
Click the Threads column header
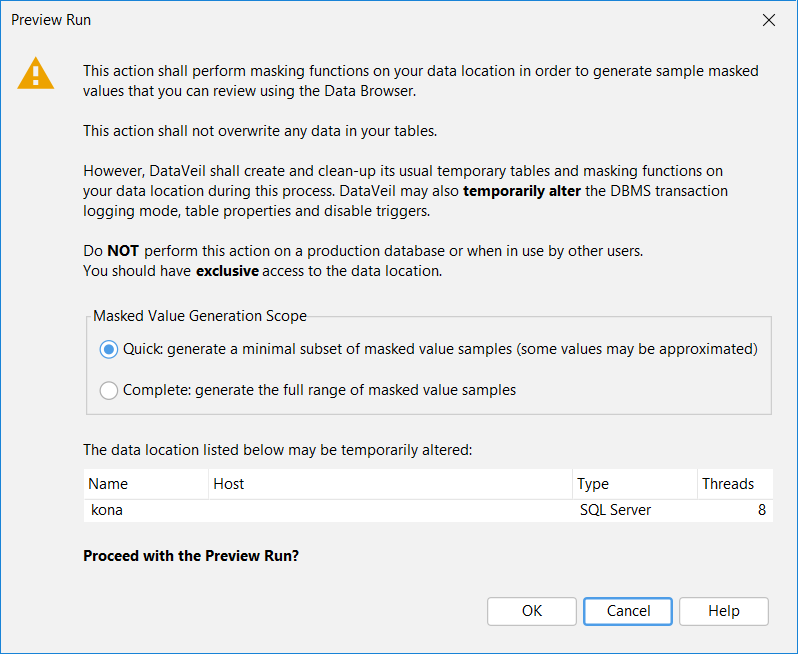(x=735, y=484)
